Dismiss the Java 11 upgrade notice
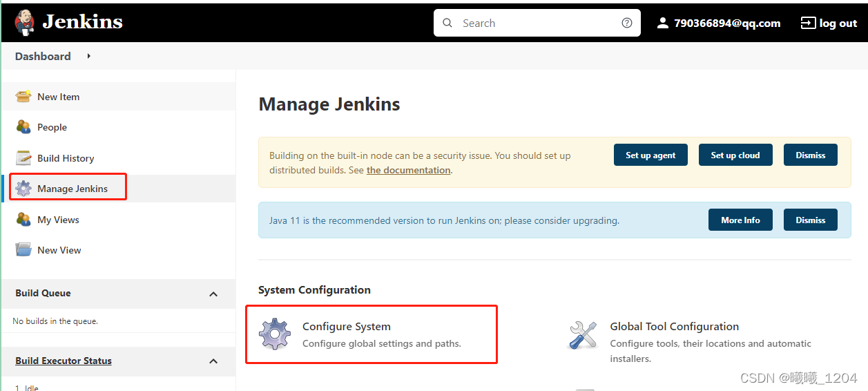 (811, 220)
